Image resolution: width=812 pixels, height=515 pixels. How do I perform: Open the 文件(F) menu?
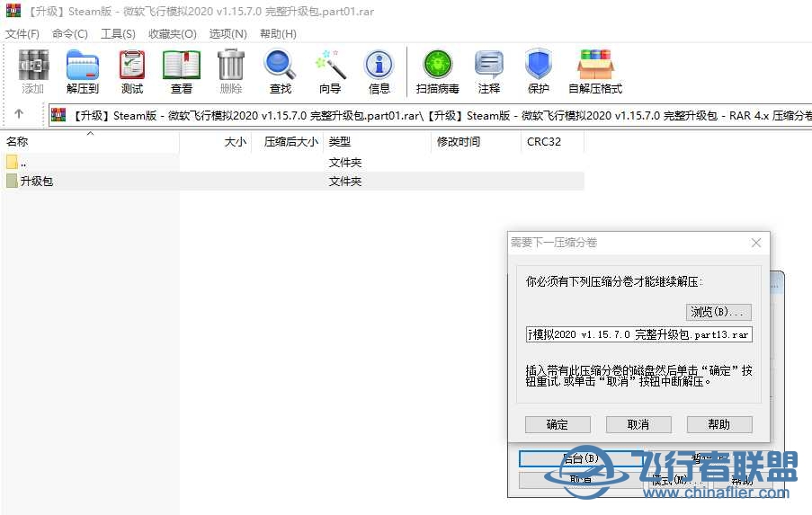(x=22, y=33)
